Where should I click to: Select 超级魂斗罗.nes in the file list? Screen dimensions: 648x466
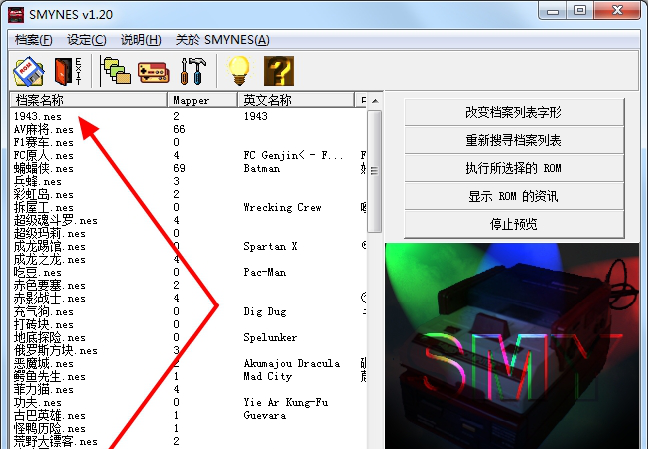pos(55,221)
